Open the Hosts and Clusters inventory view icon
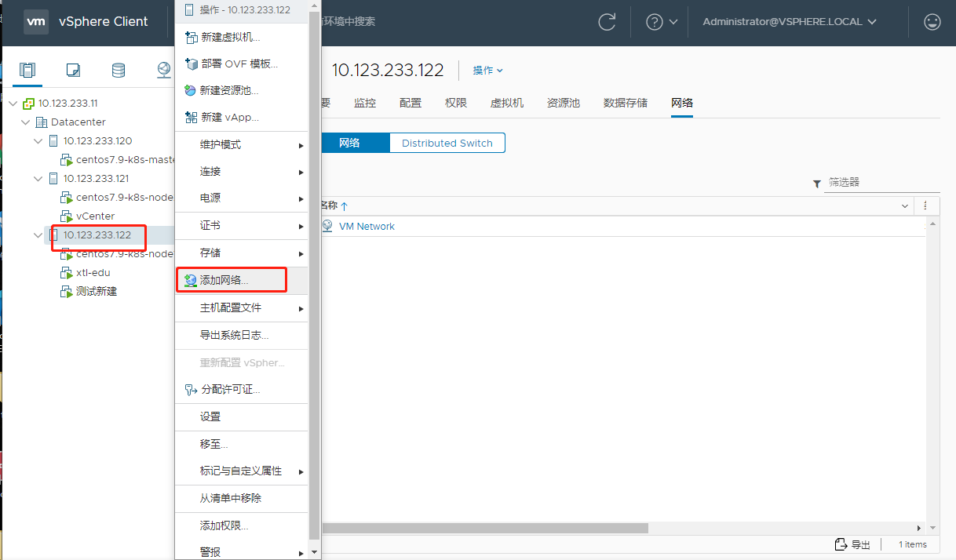 [28, 70]
